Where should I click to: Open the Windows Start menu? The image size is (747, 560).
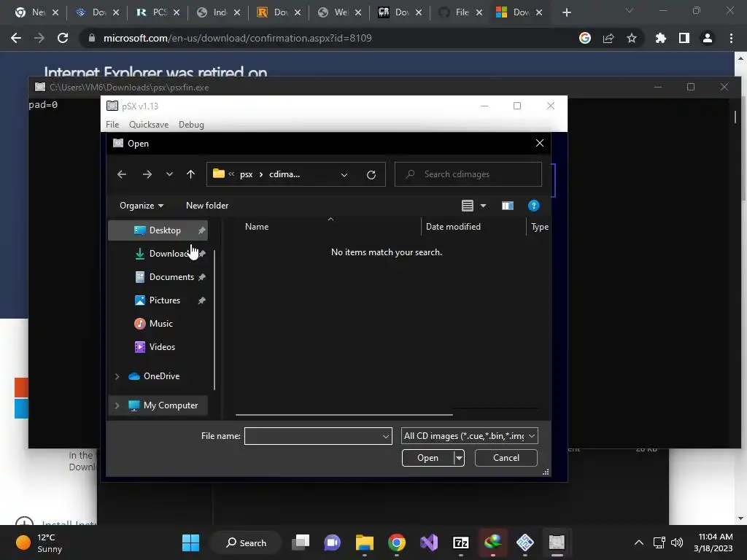(190, 542)
